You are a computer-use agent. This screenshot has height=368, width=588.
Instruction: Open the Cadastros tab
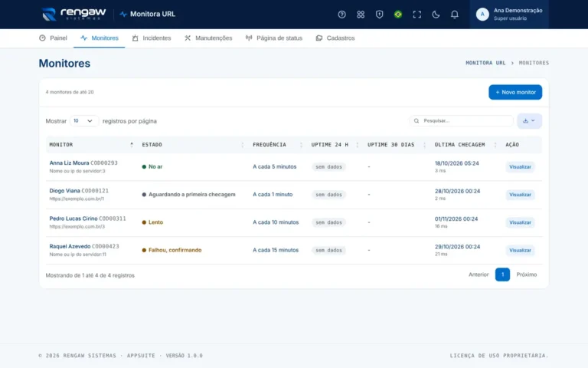[x=335, y=38]
